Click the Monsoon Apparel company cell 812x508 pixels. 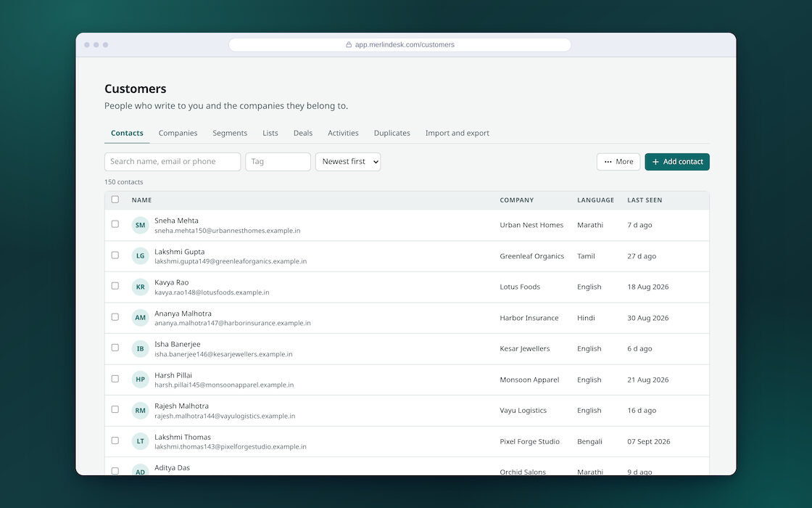[x=529, y=380]
